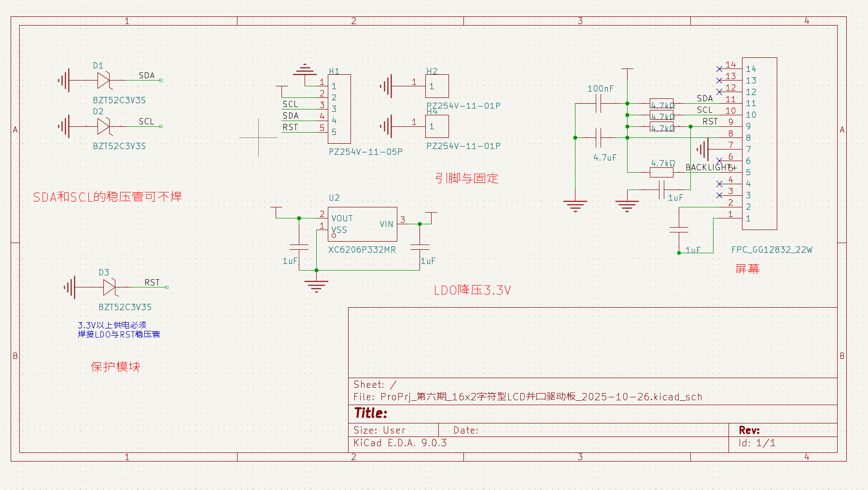Select the 4.7kΩ resistor above BACKLIGHT+

[x=661, y=172]
